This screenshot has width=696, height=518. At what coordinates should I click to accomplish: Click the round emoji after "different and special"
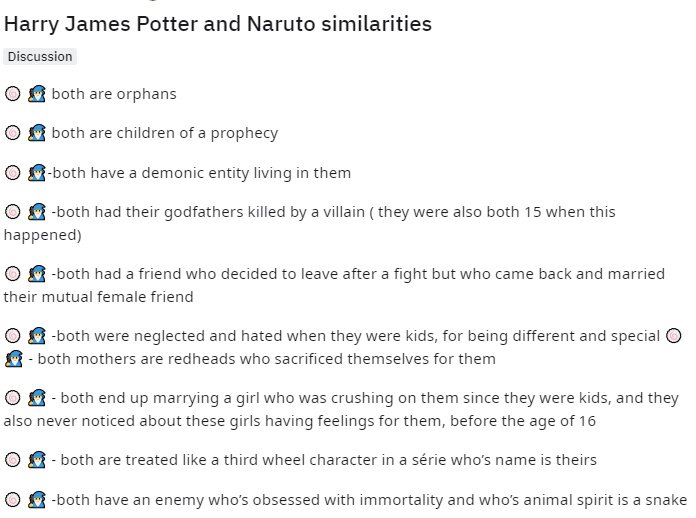(674, 336)
